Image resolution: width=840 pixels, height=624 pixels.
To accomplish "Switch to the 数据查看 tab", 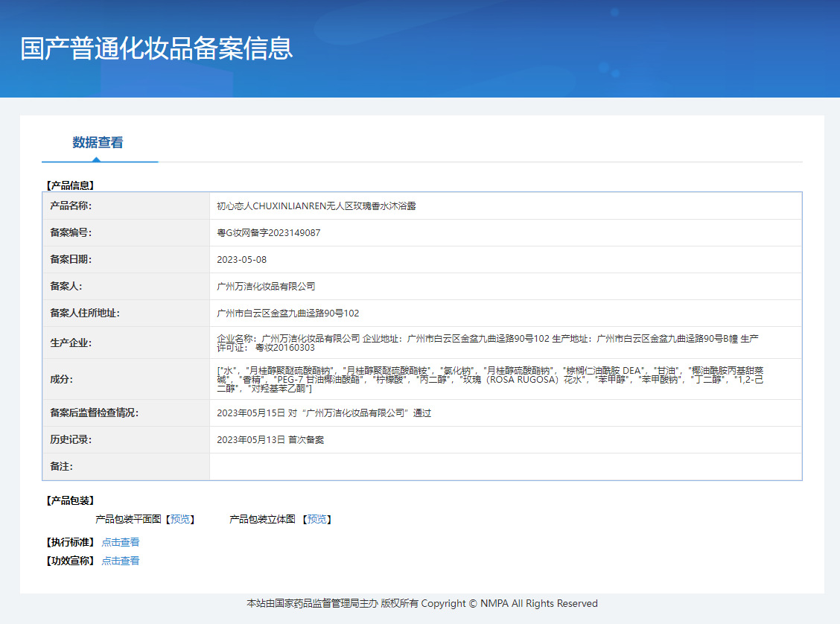I will click(x=98, y=142).
